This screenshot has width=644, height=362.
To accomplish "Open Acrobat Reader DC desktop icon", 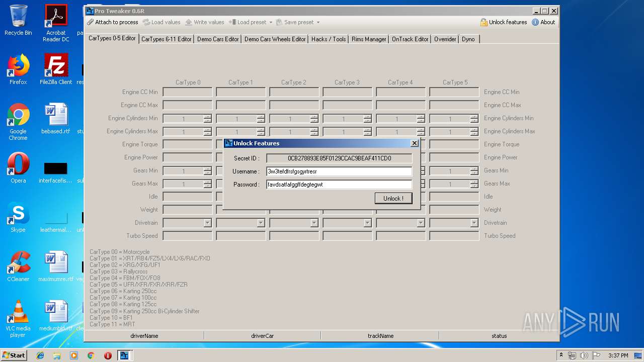I will 56,23.
